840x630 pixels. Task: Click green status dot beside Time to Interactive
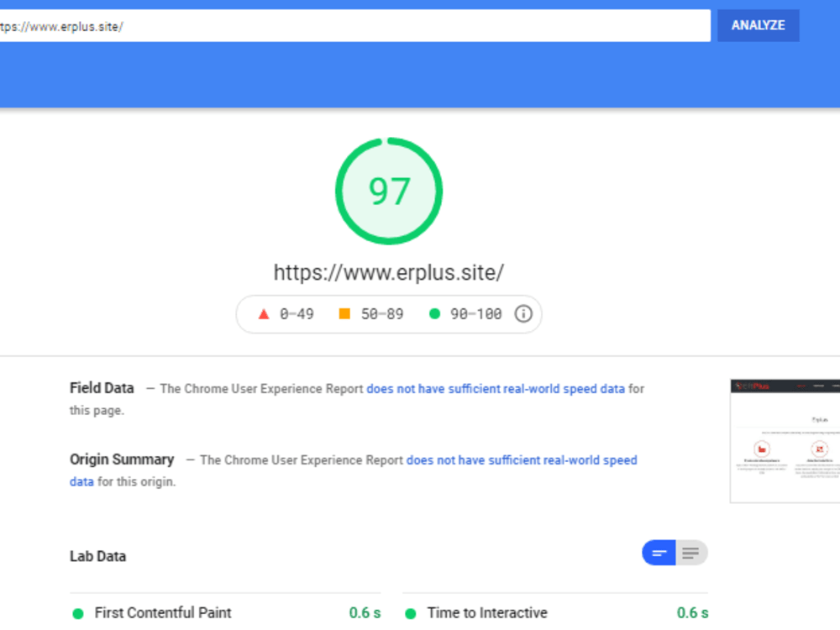coord(411,613)
